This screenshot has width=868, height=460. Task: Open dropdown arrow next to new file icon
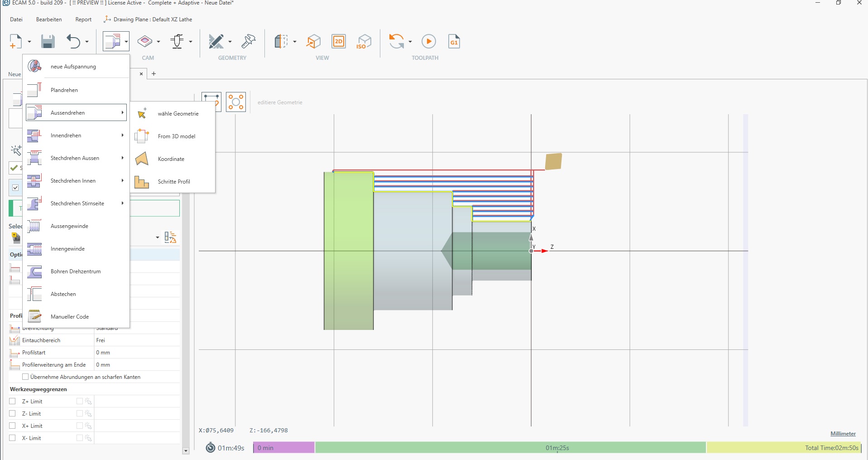pos(29,42)
